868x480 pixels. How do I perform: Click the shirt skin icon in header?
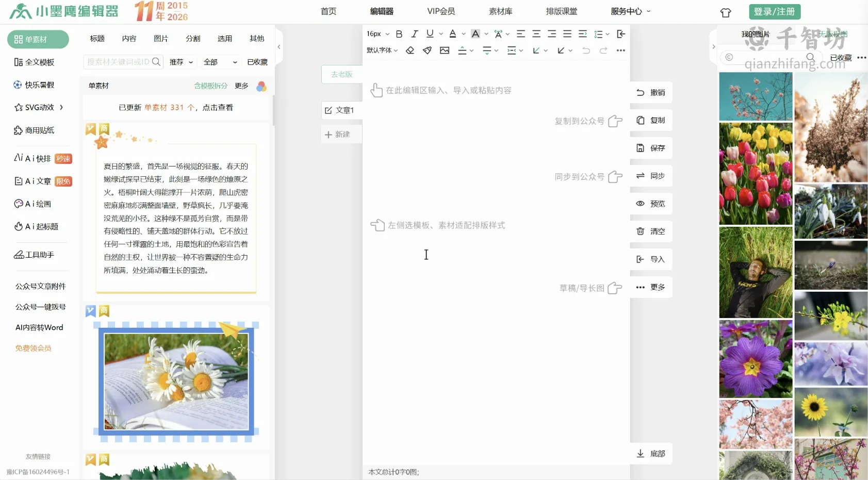click(x=726, y=12)
